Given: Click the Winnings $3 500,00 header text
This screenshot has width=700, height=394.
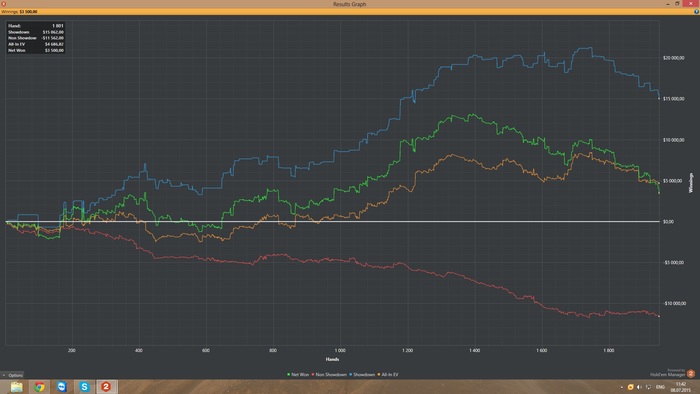Looking at the screenshot, I should point(20,12).
